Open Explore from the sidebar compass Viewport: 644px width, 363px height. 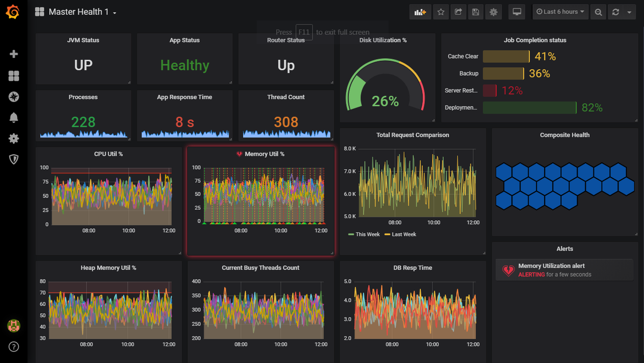click(x=13, y=97)
